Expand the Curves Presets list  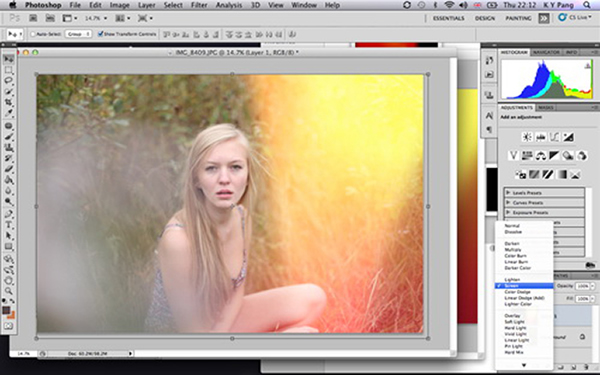tap(544, 202)
